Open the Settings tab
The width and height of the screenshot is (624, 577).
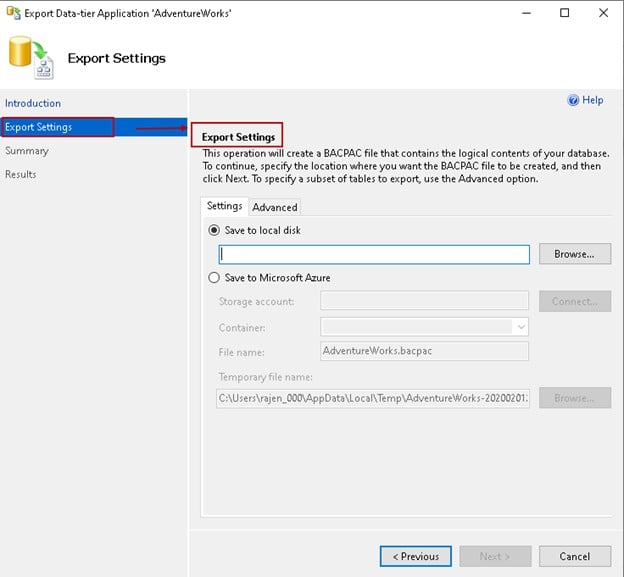224,206
